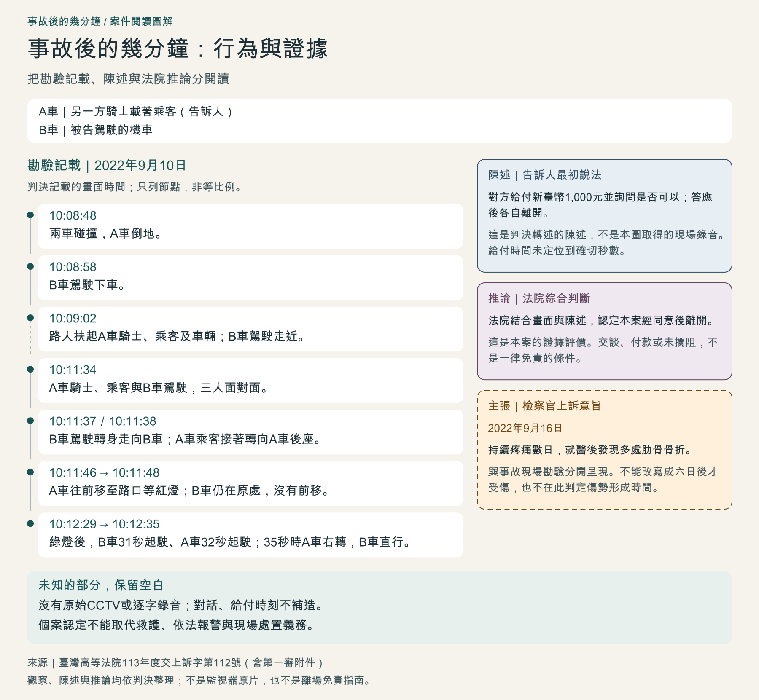Click the note 與事故現場勘驗分開呈現
The height and width of the screenshot is (700, 759).
pyautogui.click(x=548, y=472)
